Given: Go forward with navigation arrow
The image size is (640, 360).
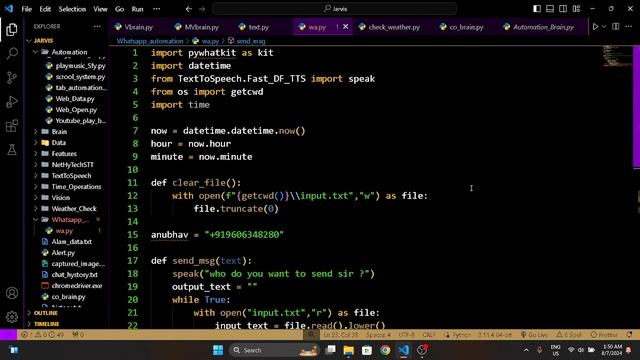Looking at the screenshot, I should [202, 9].
